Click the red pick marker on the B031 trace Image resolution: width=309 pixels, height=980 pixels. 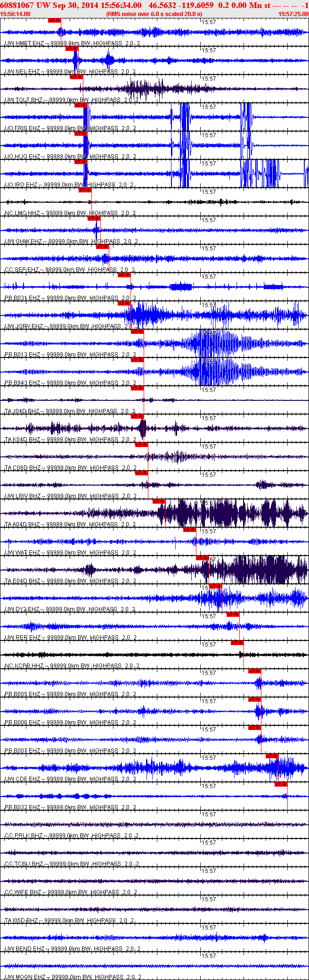[x=124, y=275]
